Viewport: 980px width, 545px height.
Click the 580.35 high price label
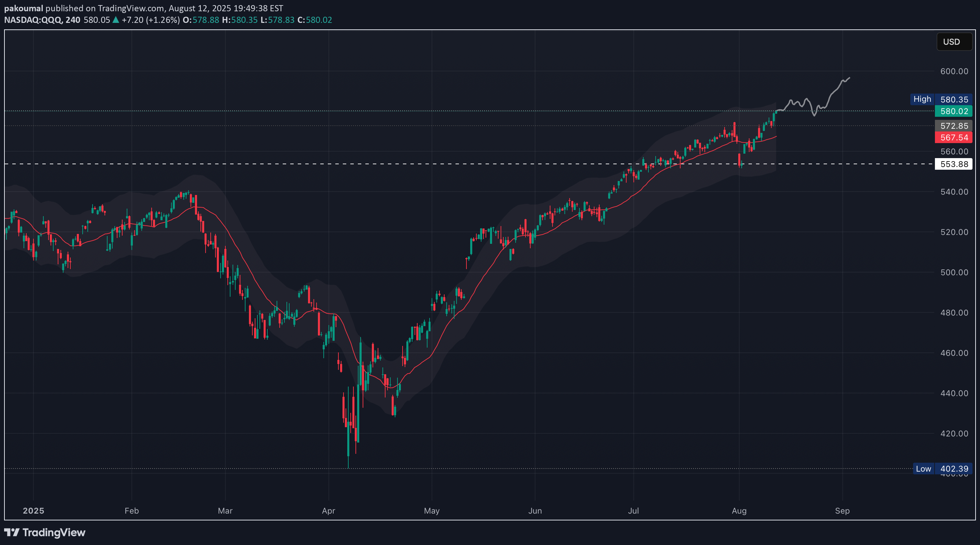(x=954, y=99)
